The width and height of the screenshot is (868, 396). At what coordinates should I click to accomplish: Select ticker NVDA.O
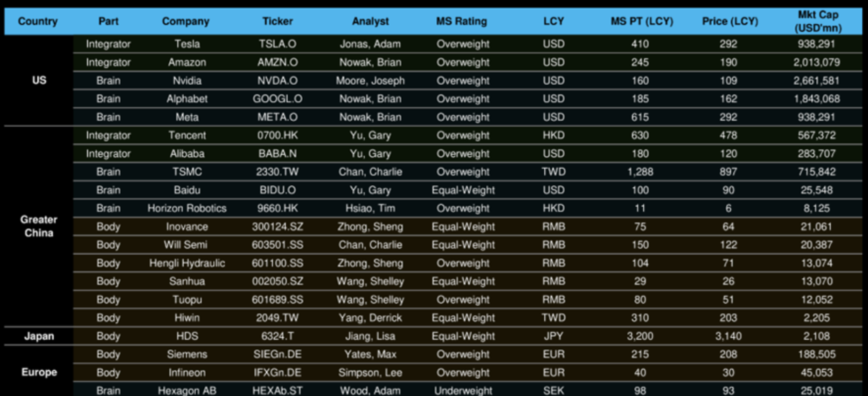point(278,81)
